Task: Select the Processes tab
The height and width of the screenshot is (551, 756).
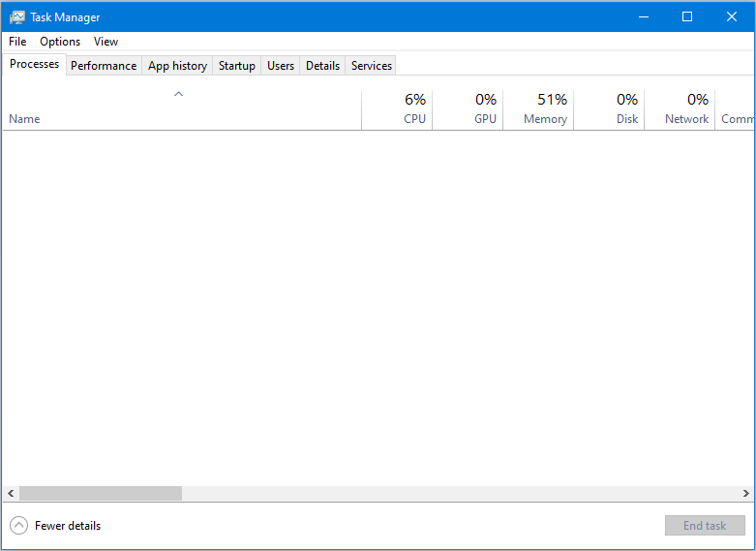Action: pyautogui.click(x=34, y=64)
